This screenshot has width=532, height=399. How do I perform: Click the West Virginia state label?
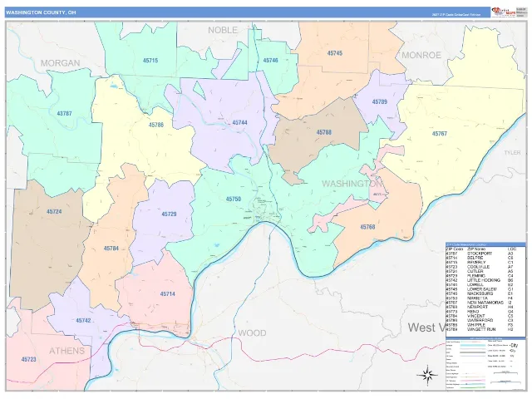tap(426, 328)
